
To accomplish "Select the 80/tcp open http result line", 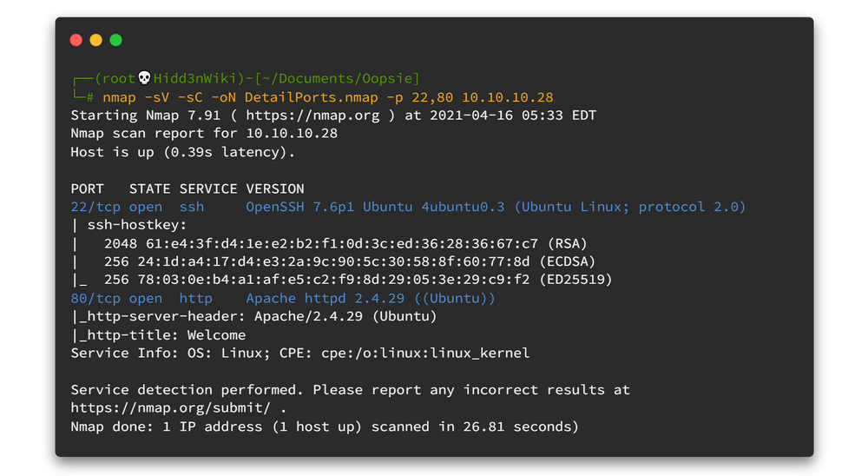I will [x=283, y=298].
